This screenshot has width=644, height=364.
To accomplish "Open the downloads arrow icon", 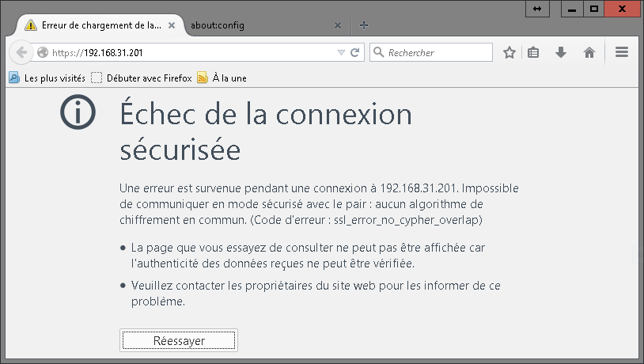I will click(x=561, y=52).
